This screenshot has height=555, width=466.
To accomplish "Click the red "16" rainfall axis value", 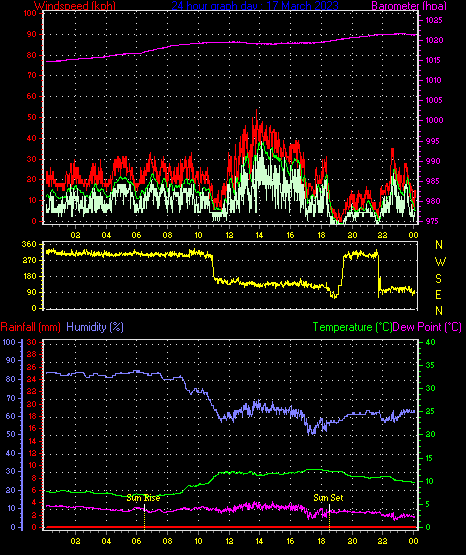I will point(32,429).
